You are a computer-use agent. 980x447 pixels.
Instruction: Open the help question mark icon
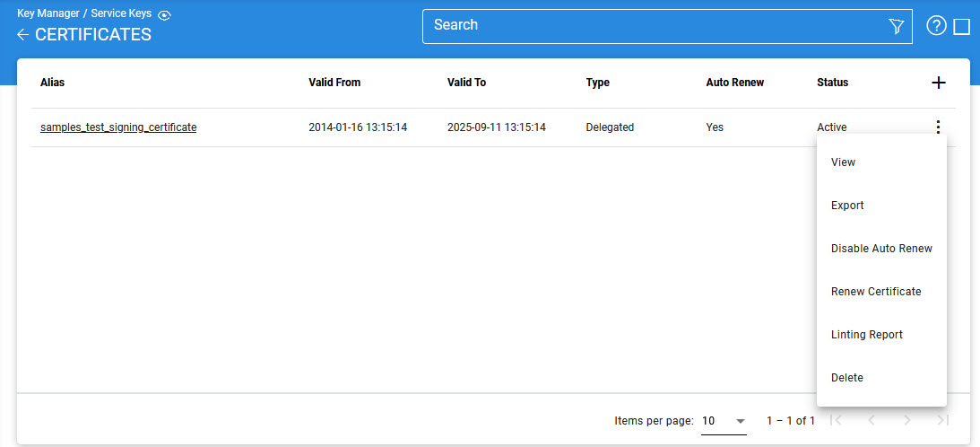point(936,26)
